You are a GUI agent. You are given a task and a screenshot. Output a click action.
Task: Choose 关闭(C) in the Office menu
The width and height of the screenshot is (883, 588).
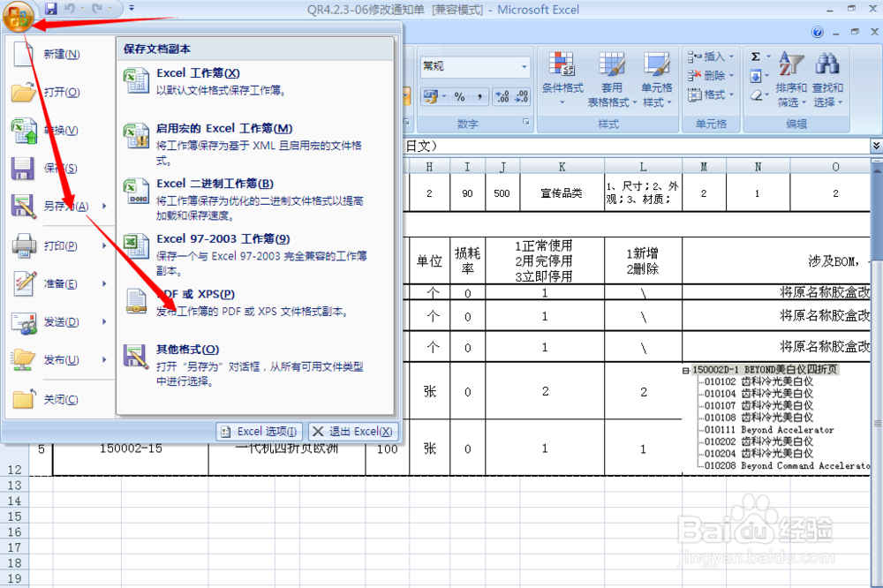(59, 399)
